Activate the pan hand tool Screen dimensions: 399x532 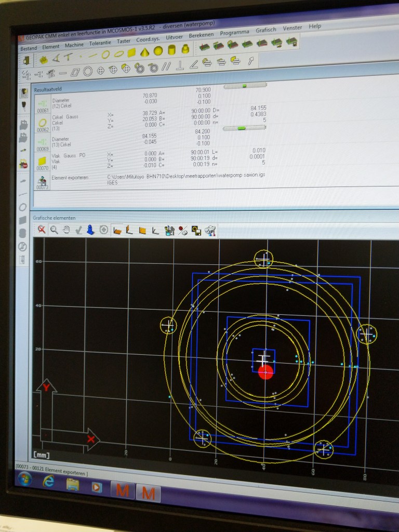coord(66,229)
